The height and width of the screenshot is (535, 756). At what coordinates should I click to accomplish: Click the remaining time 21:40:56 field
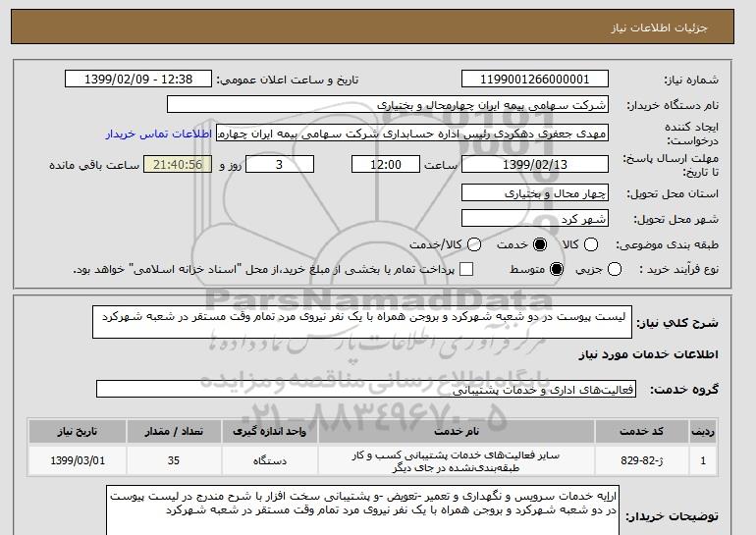click(178, 164)
